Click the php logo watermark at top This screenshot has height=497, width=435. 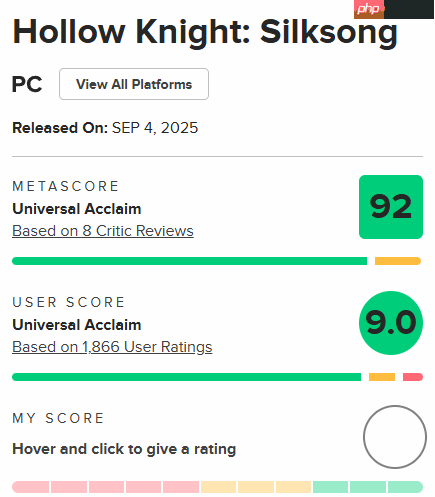[x=369, y=9]
